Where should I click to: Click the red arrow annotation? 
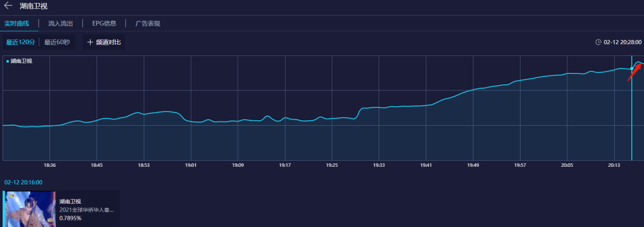634,72
